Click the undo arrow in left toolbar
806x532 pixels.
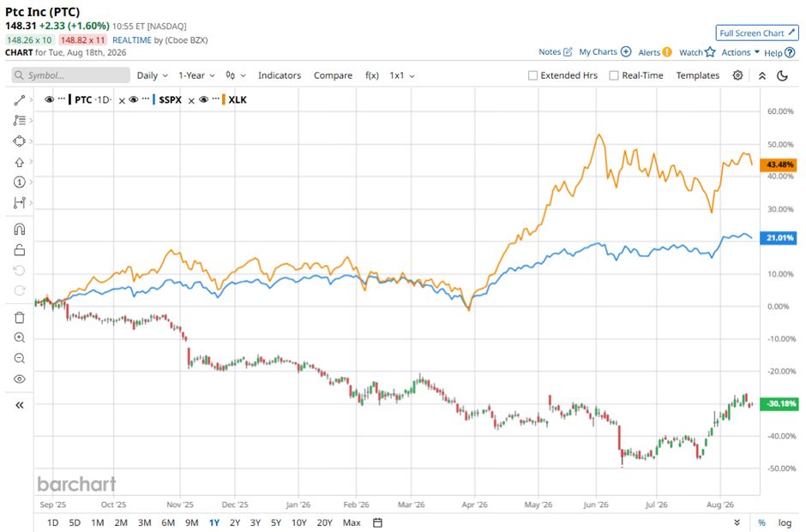coord(20,270)
